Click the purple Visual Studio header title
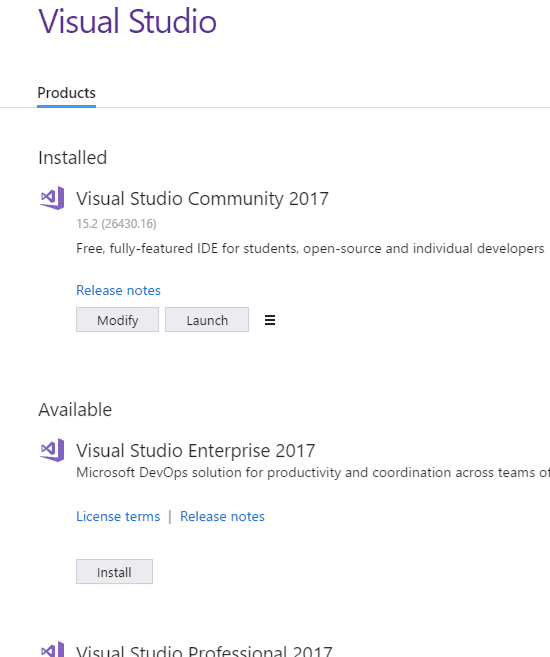Viewport: 550px width, 657px height. tap(127, 21)
